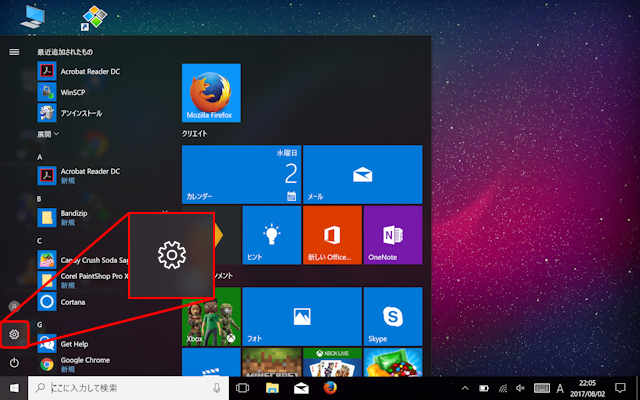Open the Mail tile
Screen dimensions: 640x400
362,174
